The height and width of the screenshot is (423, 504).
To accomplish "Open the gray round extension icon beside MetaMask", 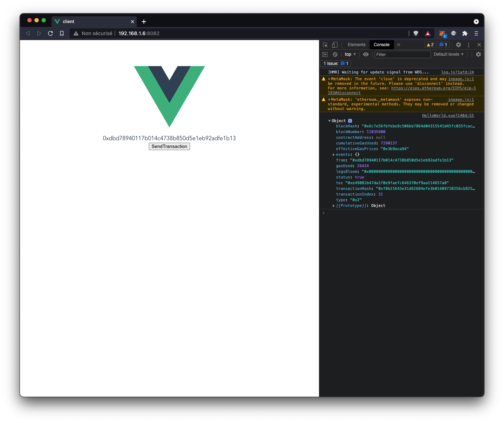I will click(x=454, y=33).
